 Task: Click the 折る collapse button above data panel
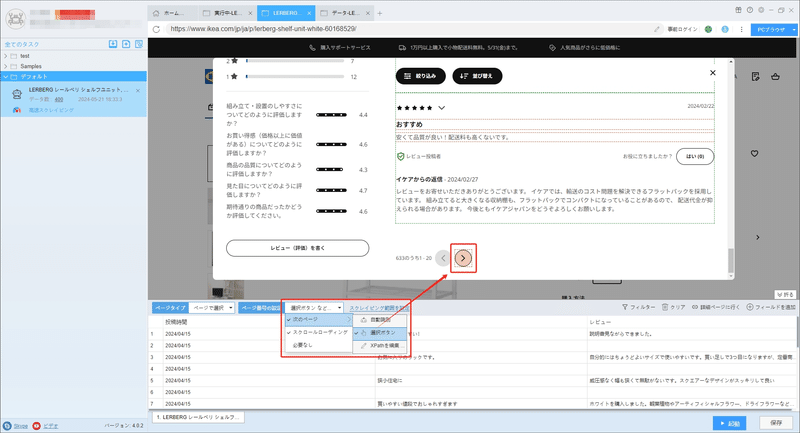click(786, 294)
